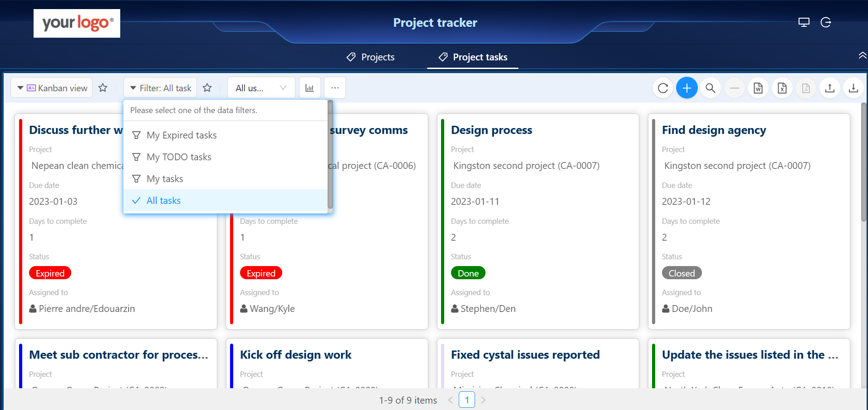The width and height of the screenshot is (868, 410).
Task: Open Meet sub contractor for process card
Action: tap(118, 355)
